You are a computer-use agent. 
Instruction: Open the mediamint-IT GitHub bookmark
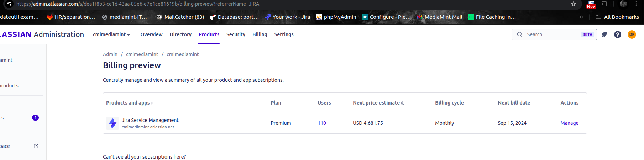[124, 17]
